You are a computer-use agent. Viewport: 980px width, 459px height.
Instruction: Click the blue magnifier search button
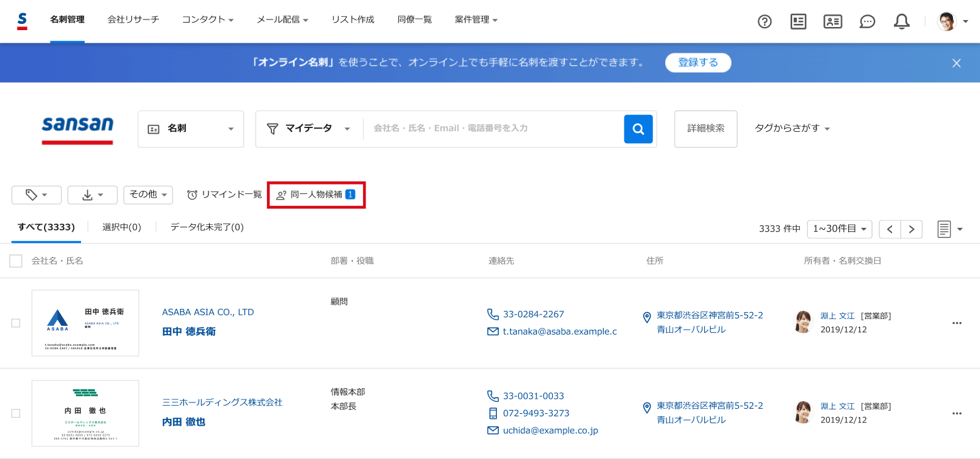pyautogui.click(x=638, y=129)
